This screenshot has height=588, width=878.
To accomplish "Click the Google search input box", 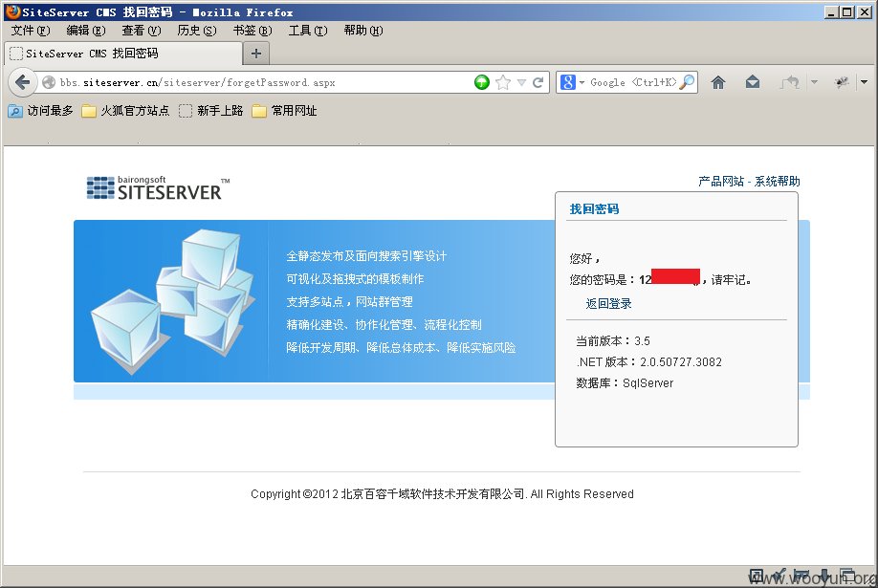I will [x=633, y=82].
